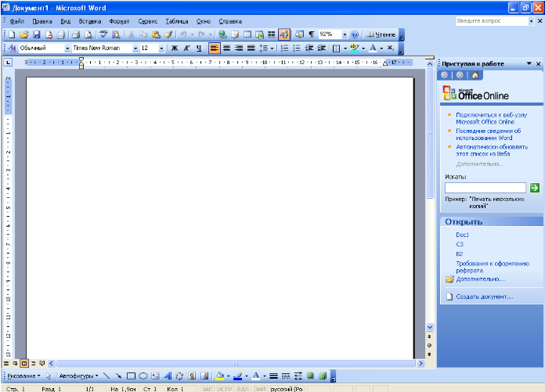Viewport: 545px width, 392px height.
Task: Select the Arrow drawing tool
Action: pyautogui.click(x=118, y=376)
